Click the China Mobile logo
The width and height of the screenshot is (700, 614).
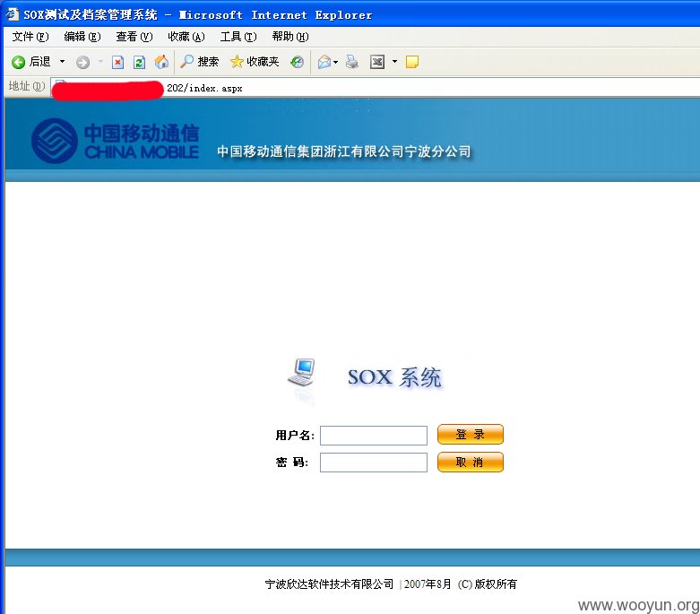point(116,140)
